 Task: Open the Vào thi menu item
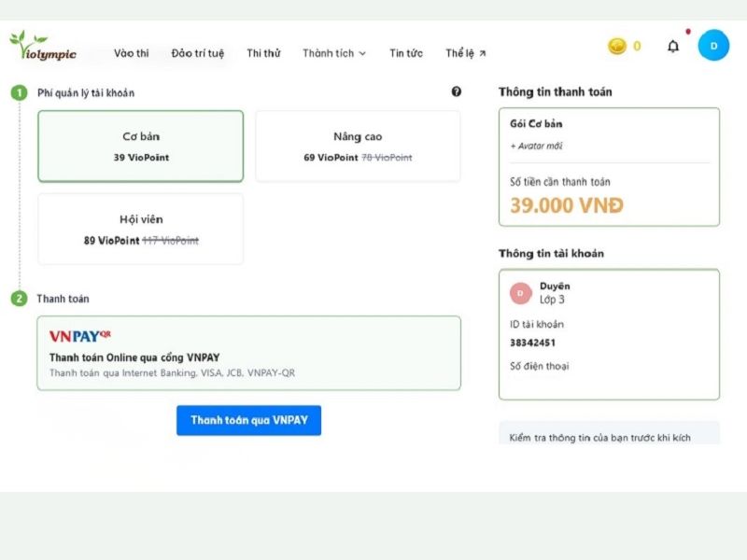pos(134,53)
